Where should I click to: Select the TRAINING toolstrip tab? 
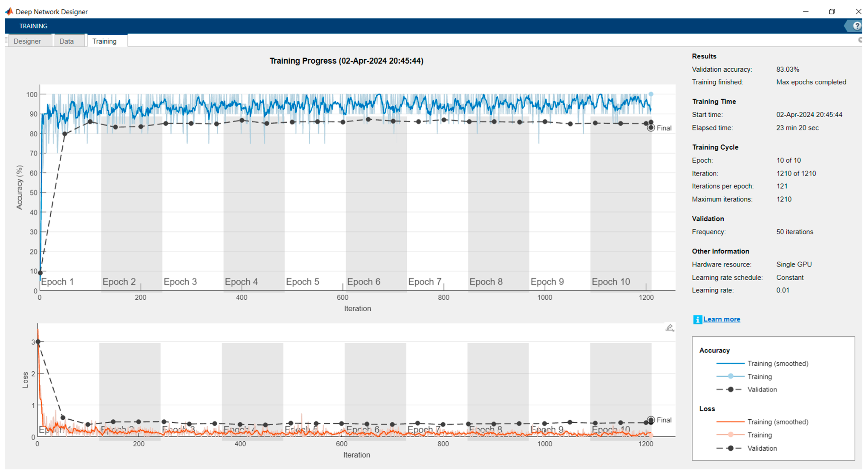pyautogui.click(x=33, y=26)
